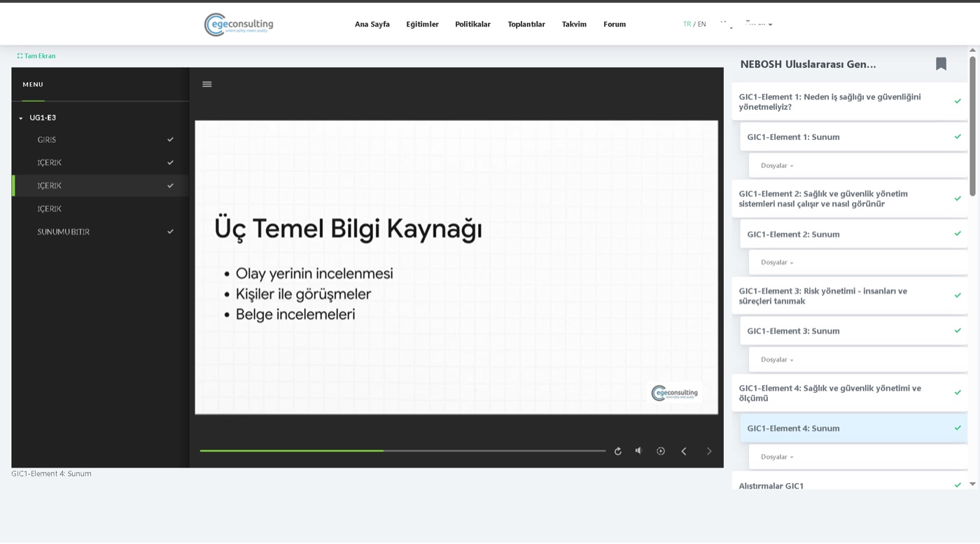Navigate to Toplantılar
This screenshot has height=544, width=980.
(526, 25)
